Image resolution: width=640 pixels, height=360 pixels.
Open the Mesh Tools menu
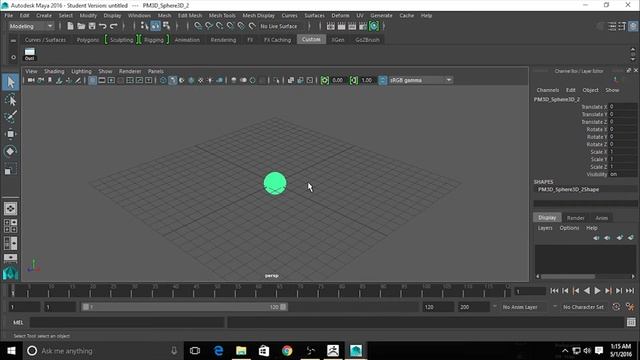[x=222, y=16]
